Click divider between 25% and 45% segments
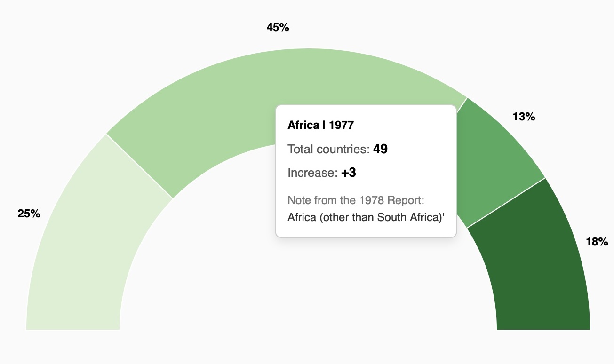Image resolution: width=614 pixels, height=364 pixels. click(x=140, y=166)
